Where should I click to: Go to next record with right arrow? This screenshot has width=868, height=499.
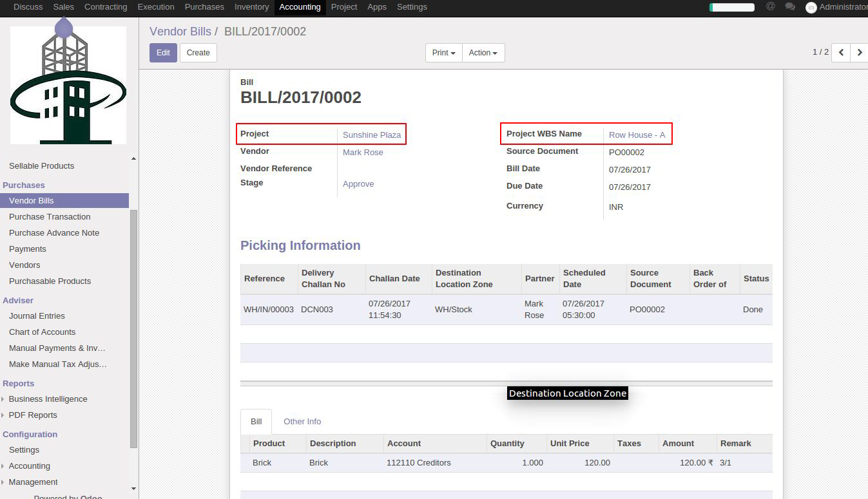pos(860,53)
